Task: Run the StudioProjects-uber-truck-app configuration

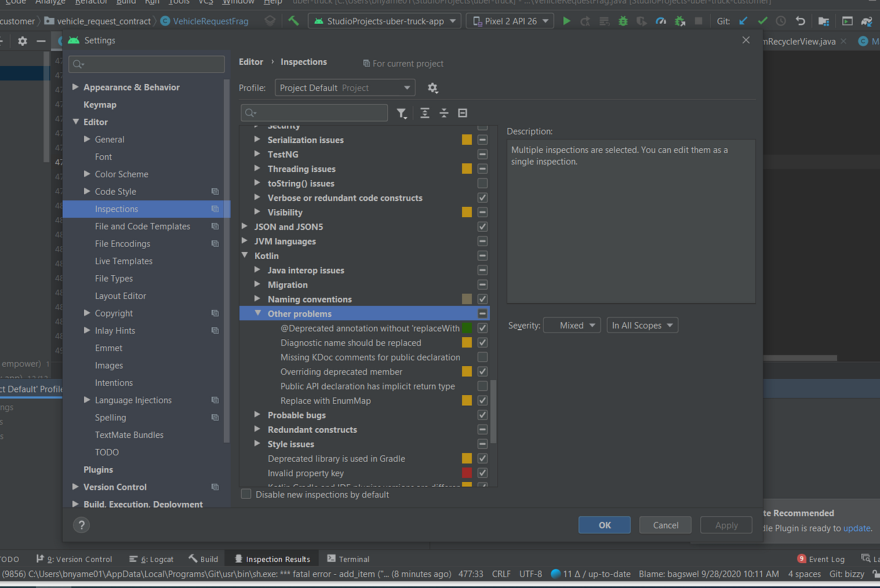Action: coord(566,21)
